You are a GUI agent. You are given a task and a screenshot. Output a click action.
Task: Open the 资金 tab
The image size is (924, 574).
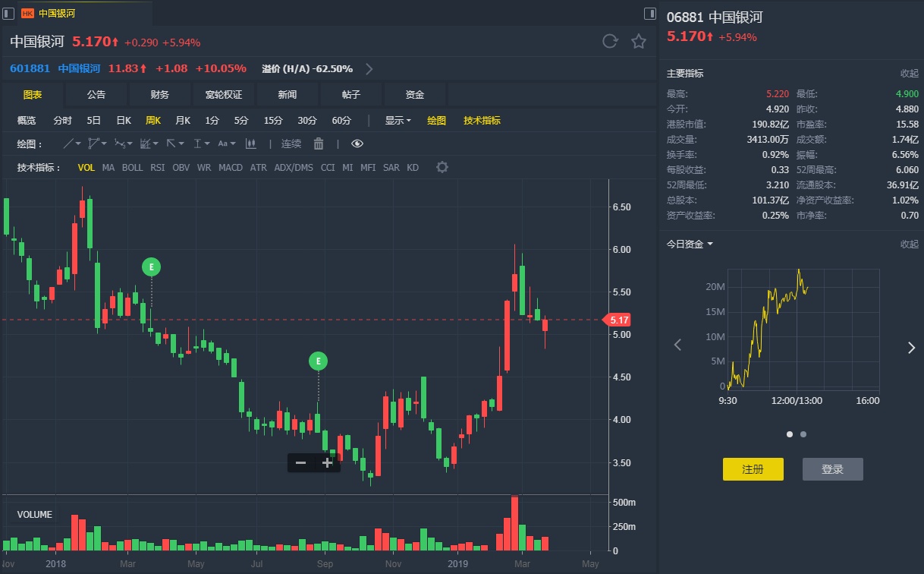click(x=414, y=95)
